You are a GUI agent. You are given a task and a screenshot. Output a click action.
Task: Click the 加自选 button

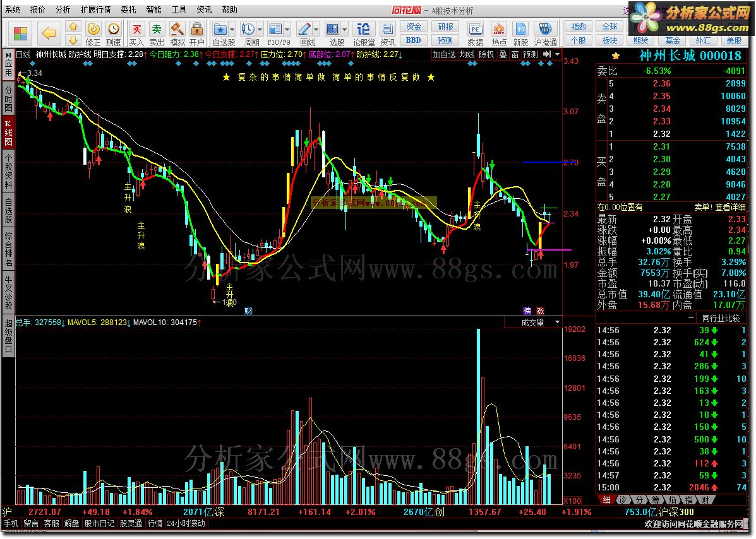tap(444, 54)
